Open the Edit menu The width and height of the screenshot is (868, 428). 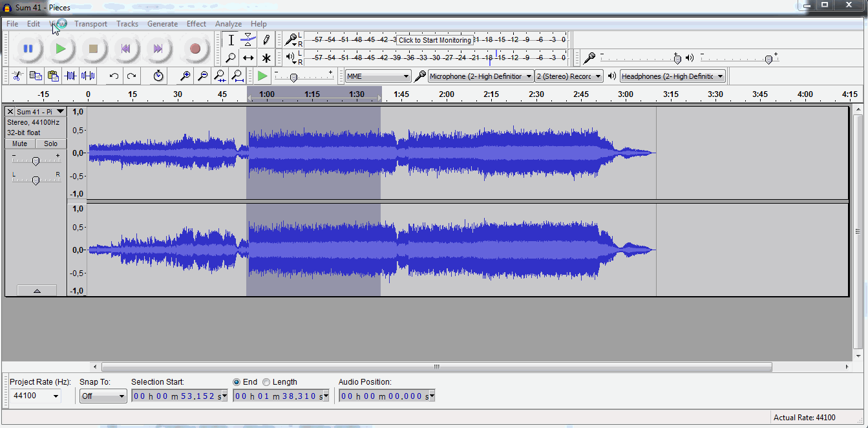(x=34, y=24)
